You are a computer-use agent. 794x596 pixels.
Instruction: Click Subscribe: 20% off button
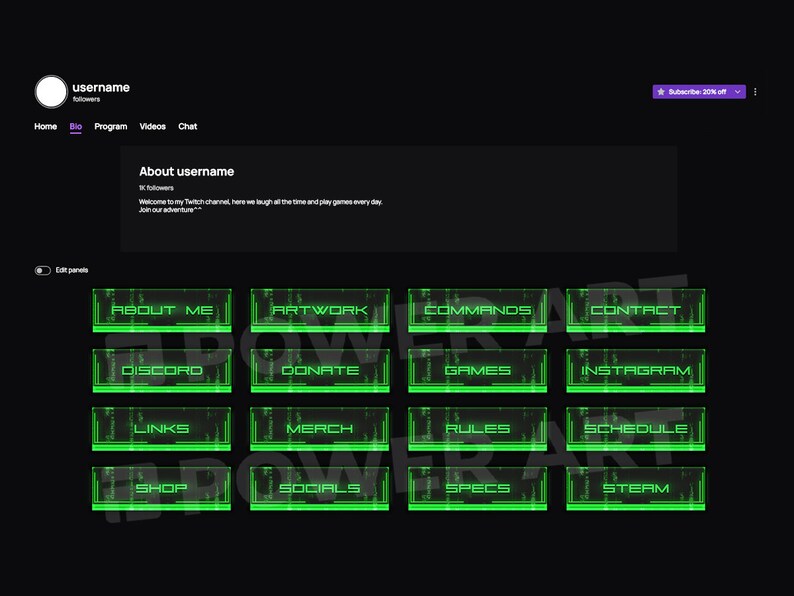699,92
